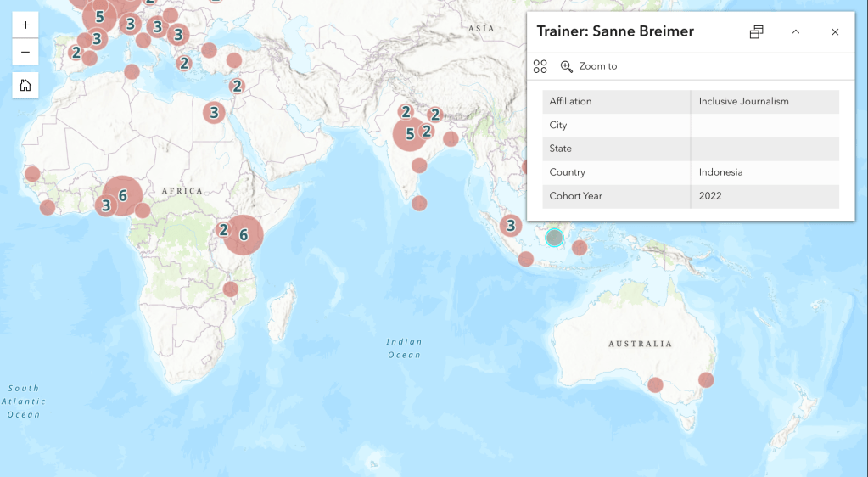
Task: Click the zoom in plus button
Action: [x=25, y=25]
